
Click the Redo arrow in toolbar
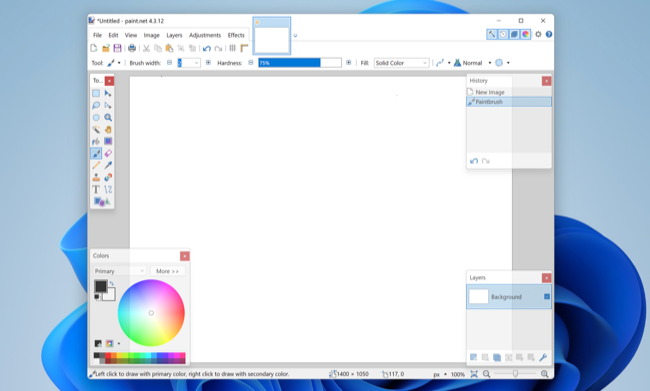point(218,49)
